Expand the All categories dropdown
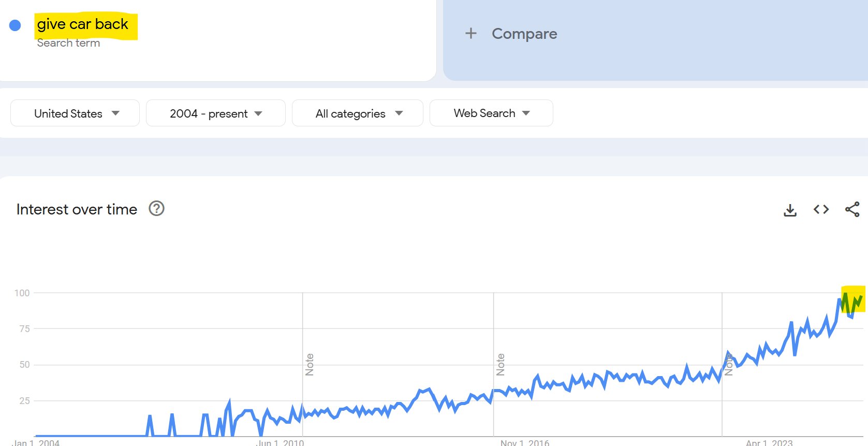This screenshot has height=446, width=868. [357, 113]
